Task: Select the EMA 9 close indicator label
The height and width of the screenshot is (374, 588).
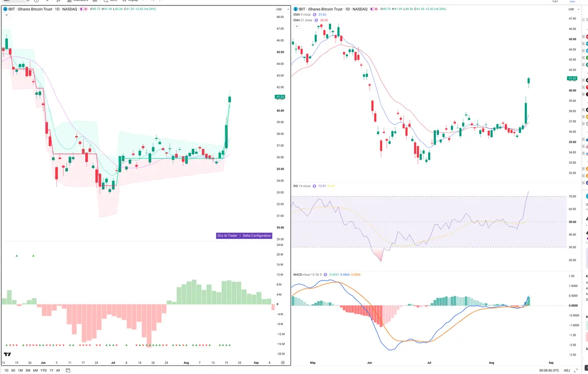Action: coord(302,15)
